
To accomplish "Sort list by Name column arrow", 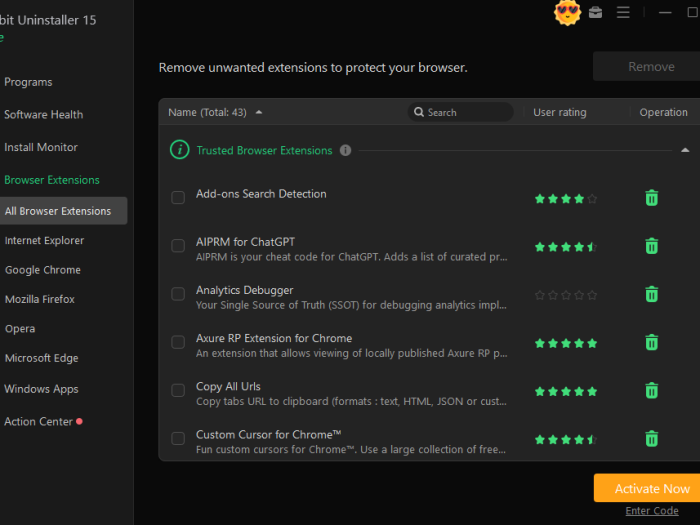I will [260, 113].
